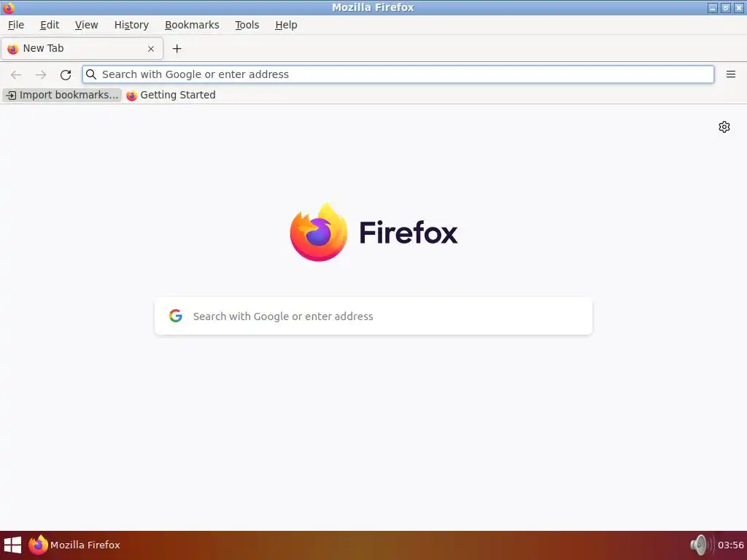747x560 pixels.
Task: Open the Bookmarks menu
Action: pyautogui.click(x=192, y=25)
